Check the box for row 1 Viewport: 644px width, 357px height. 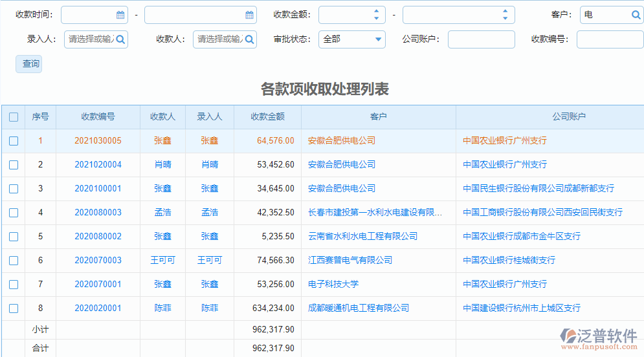coord(14,141)
